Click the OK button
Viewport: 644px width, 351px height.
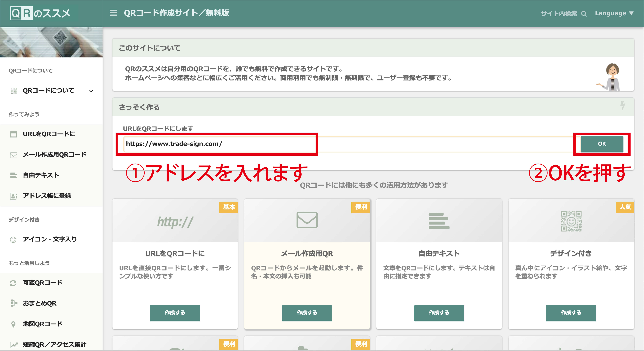click(x=602, y=144)
